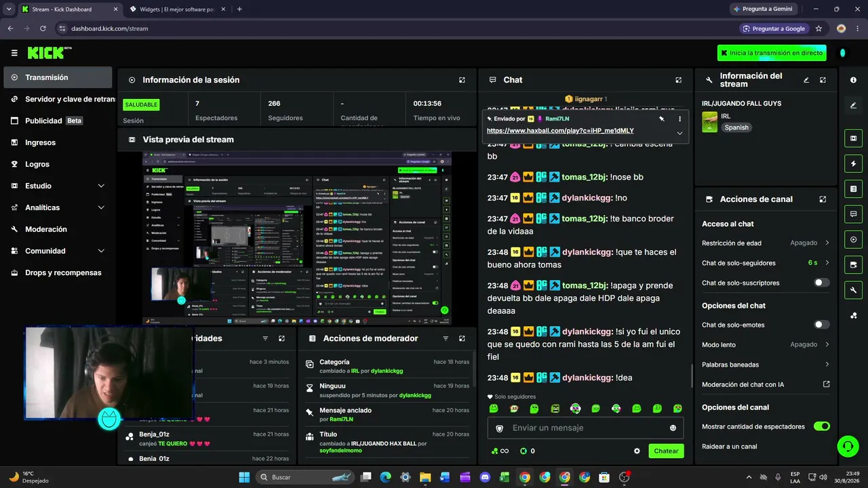Click the Chatear send button
Viewport: 868px width, 488px height.
pos(666,451)
